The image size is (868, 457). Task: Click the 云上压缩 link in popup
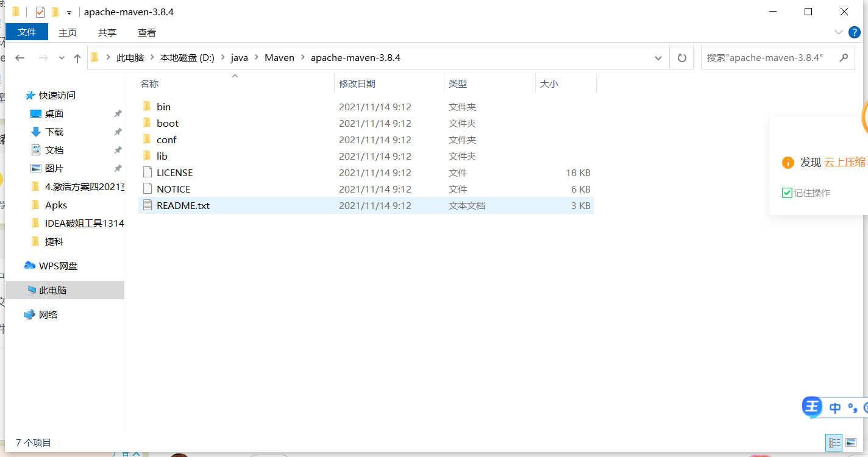click(x=845, y=163)
